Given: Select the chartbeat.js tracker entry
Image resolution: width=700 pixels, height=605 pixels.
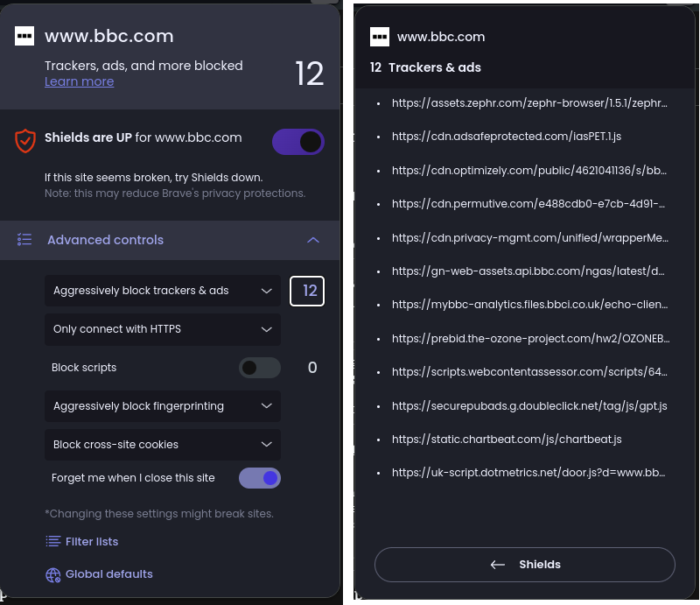Looking at the screenshot, I should coord(507,440).
